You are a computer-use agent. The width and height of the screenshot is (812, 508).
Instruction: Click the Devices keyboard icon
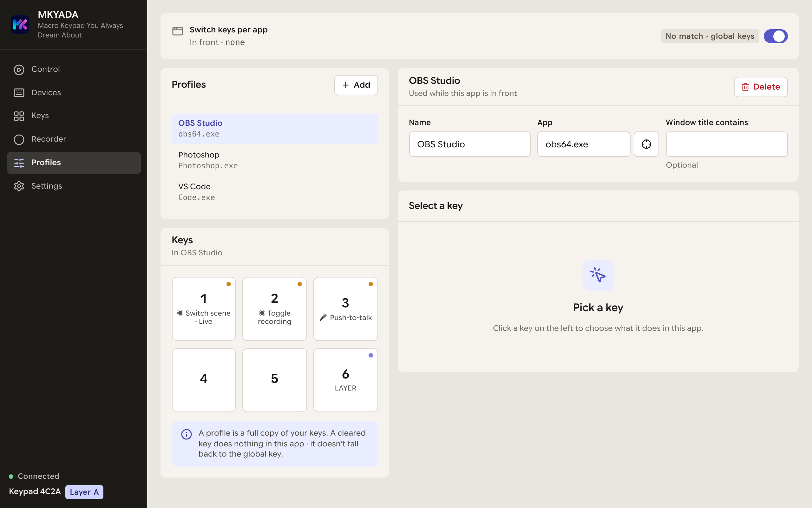point(19,93)
